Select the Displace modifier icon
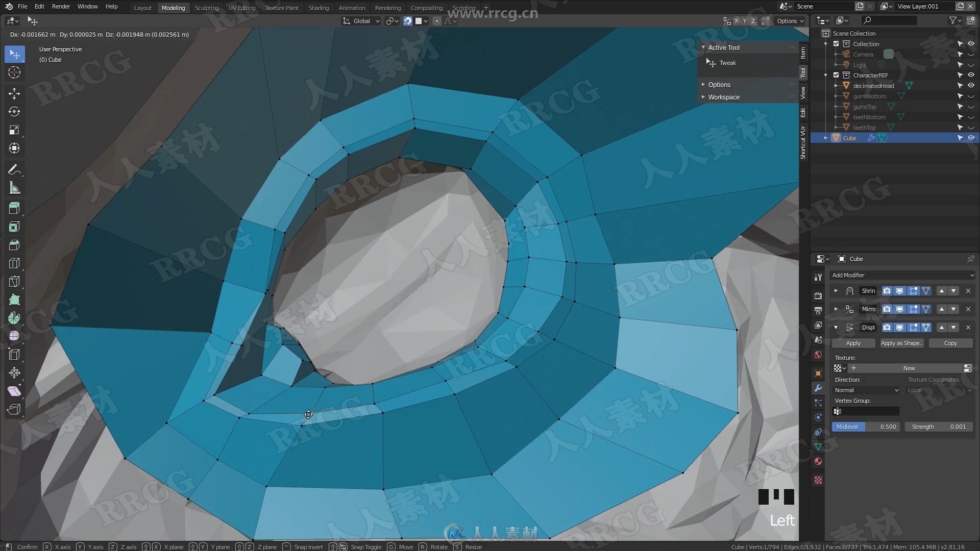Image resolution: width=980 pixels, height=551 pixels. [849, 327]
